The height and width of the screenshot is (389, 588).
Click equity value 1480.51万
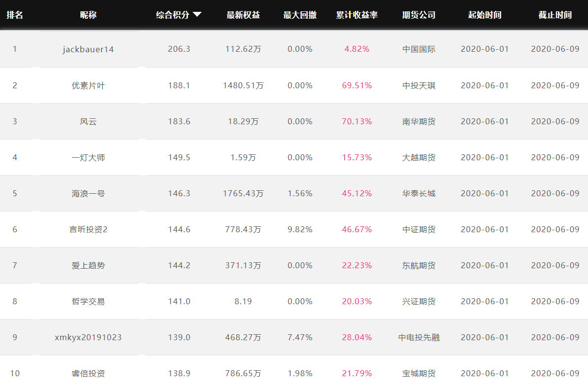tap(243, 85)
